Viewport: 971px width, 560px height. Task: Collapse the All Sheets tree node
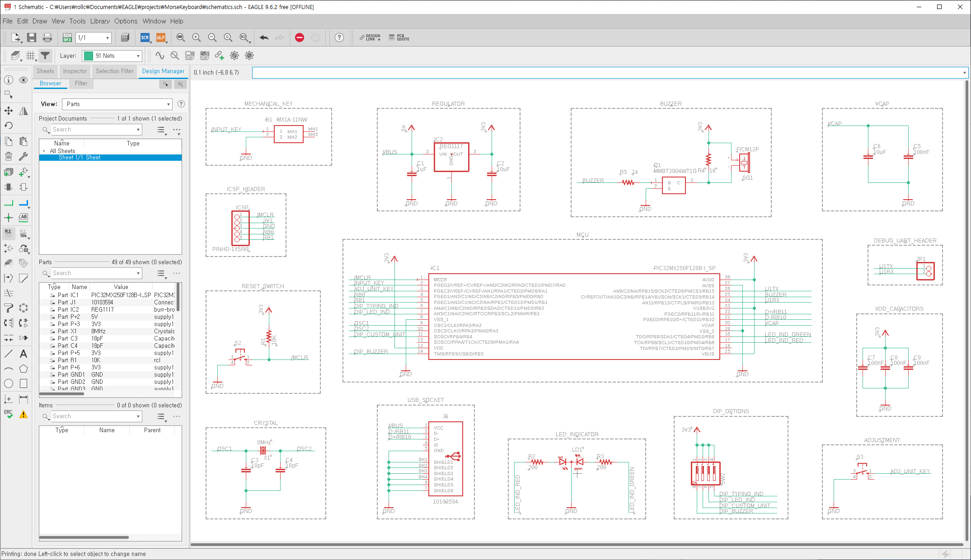(x=44, y=151)
